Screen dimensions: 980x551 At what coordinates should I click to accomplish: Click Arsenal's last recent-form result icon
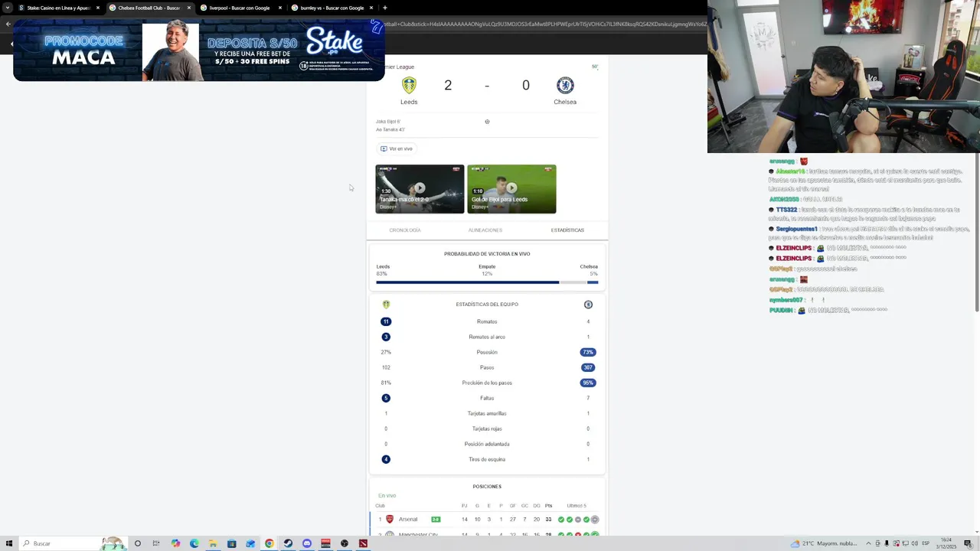pyautogui.click(x=595, y=520)
